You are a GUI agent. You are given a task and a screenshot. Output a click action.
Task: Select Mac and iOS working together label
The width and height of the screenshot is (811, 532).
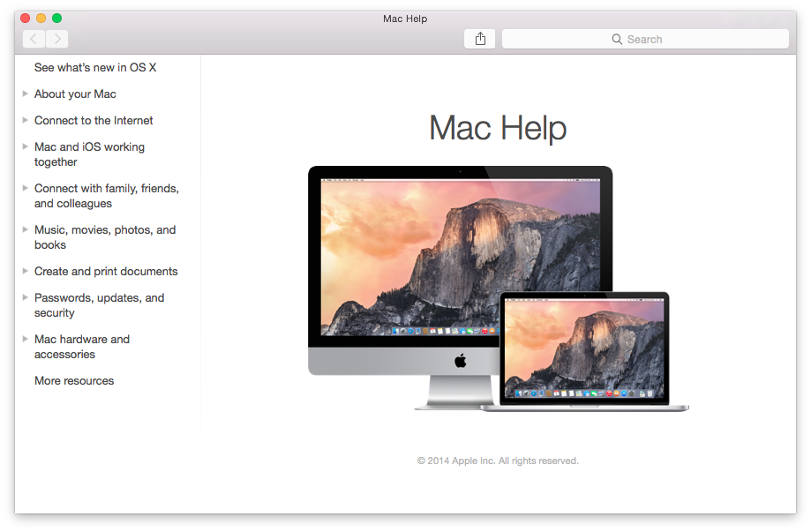[89, 154]
